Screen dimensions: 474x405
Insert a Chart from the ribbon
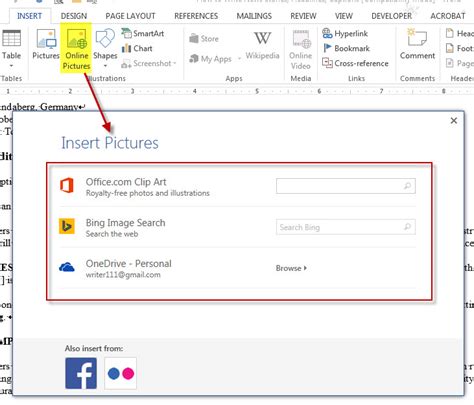[137, 48]
